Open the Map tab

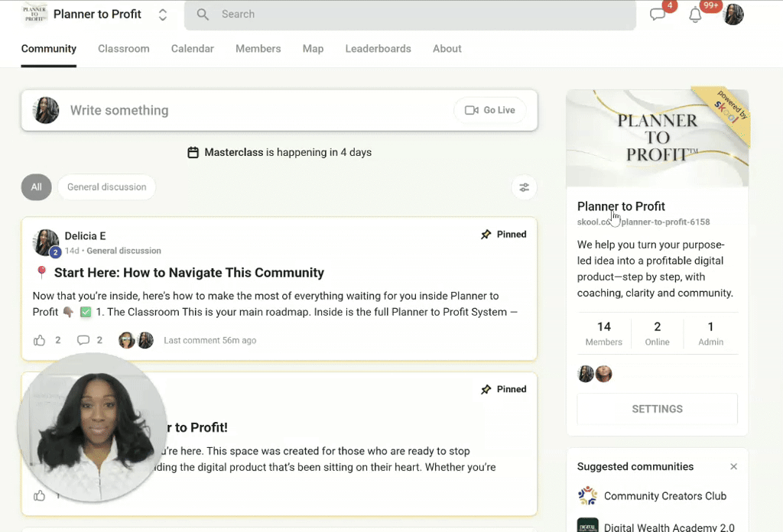click(313, 48)
